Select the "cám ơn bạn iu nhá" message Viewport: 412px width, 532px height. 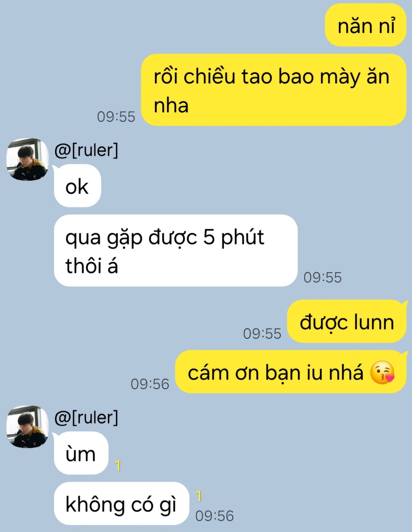[x=291, y=372]
